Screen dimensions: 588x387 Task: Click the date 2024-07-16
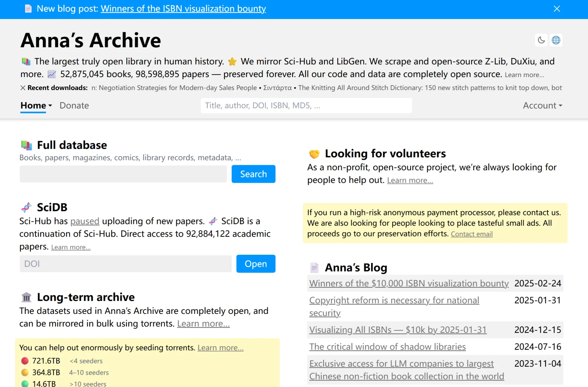[538, 347]
